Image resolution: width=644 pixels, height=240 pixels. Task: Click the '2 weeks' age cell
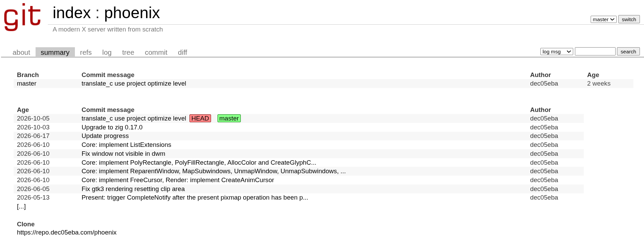pyautogui.click(x=599, y=84)
